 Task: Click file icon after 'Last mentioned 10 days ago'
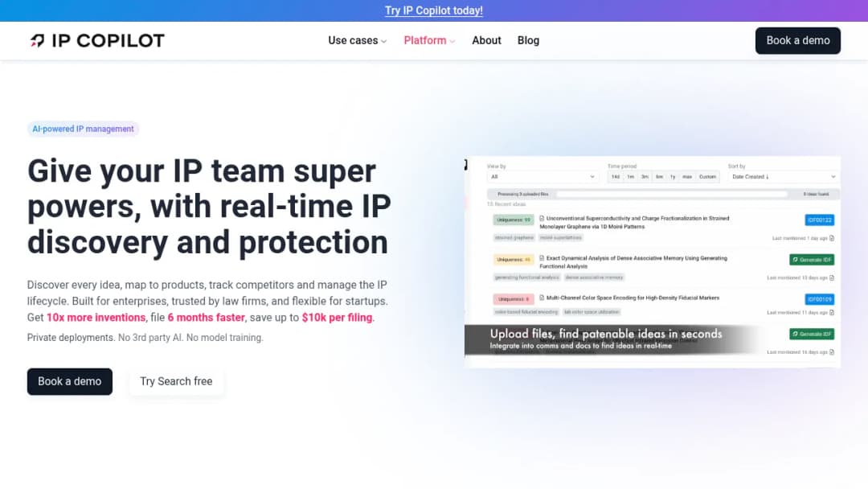pyautogui.click(x=832, y=278)
